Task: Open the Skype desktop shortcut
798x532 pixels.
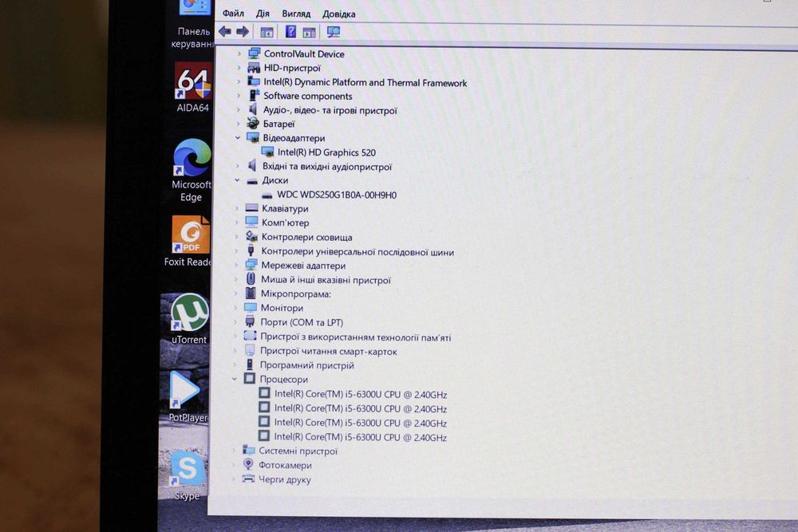Action: point(186,475)
